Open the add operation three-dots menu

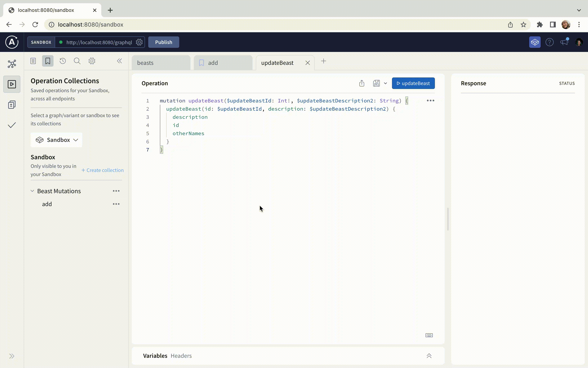(116, 204)
